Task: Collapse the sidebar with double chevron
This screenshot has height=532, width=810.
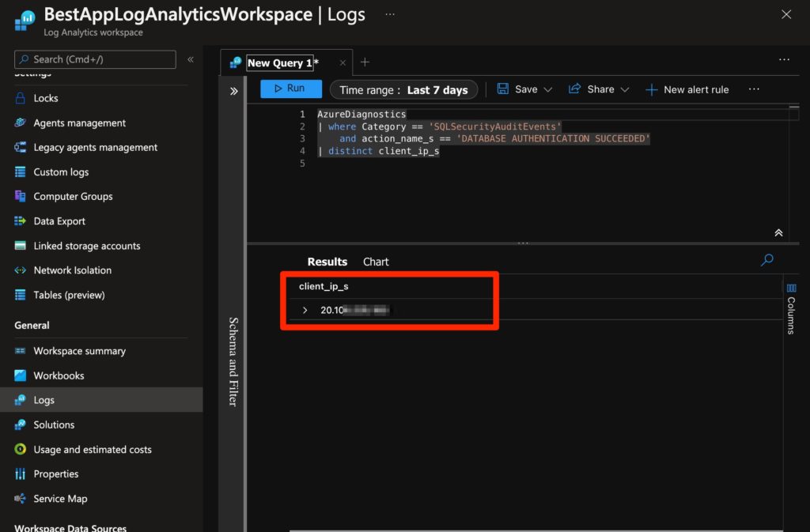Action: tap(191, 59)
